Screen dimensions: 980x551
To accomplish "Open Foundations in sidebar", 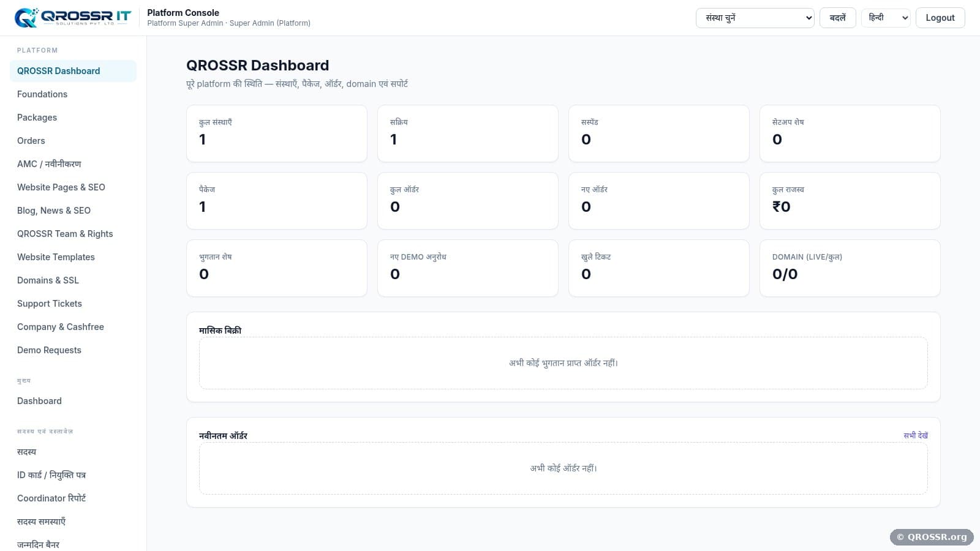I will click(x=73, y=94).
